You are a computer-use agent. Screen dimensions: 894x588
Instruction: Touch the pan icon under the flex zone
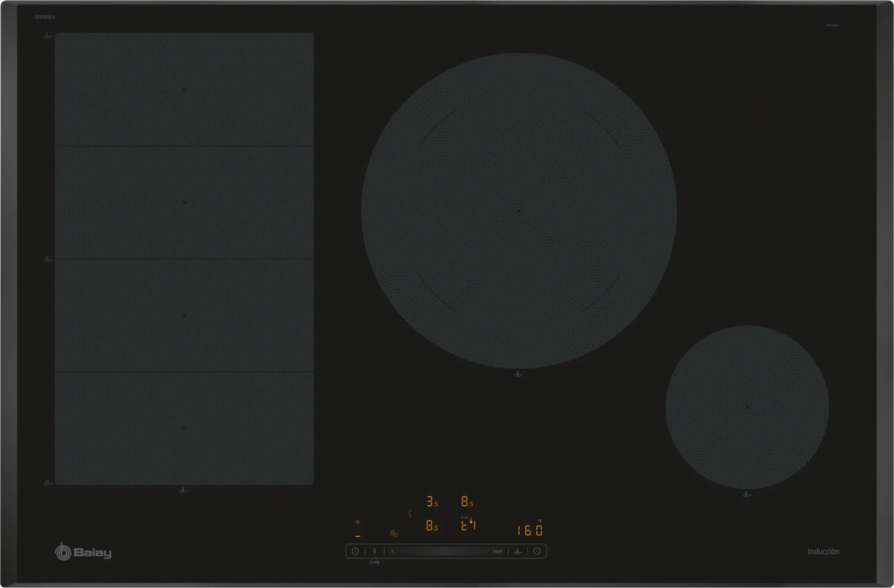pos(183,490)
